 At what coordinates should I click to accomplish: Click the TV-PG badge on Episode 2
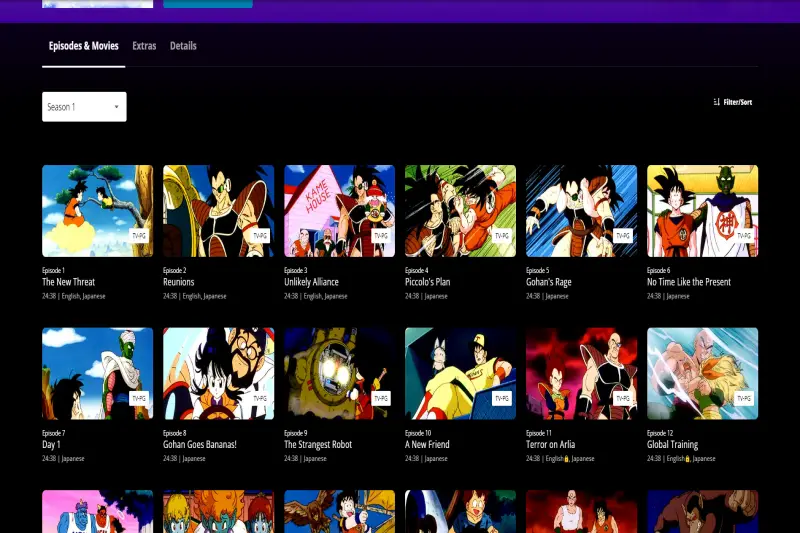point(260,236)
